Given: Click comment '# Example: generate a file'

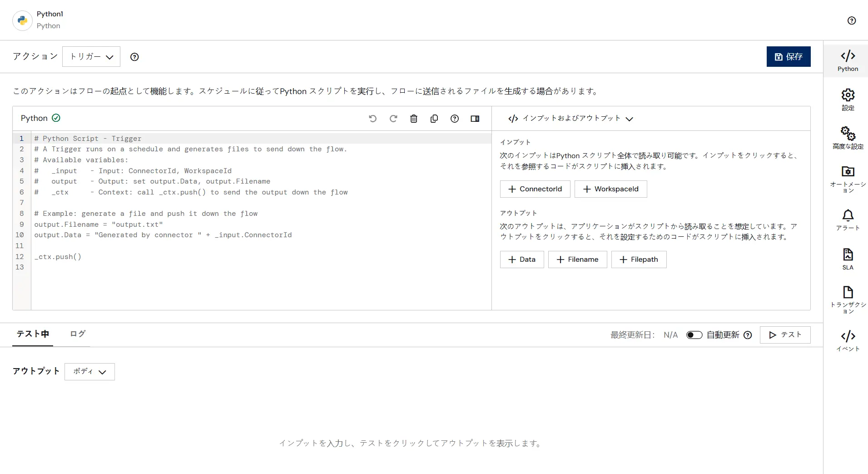Looking at the screenshot, I should (x=146, y=214).
